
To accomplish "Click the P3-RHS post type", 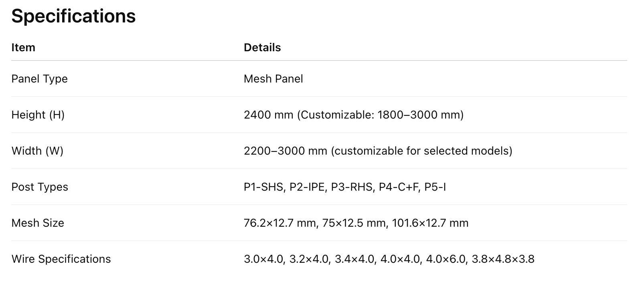I will [351, 187].
